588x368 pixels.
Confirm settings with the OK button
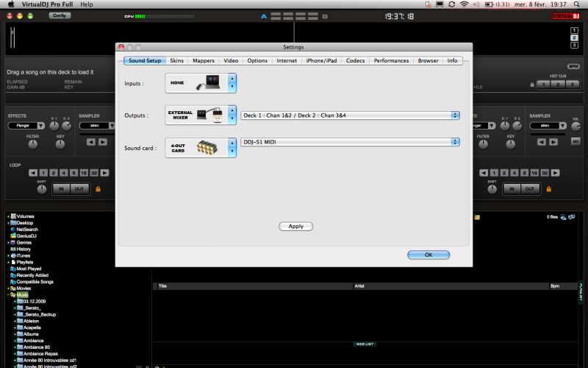coord(429,255)
